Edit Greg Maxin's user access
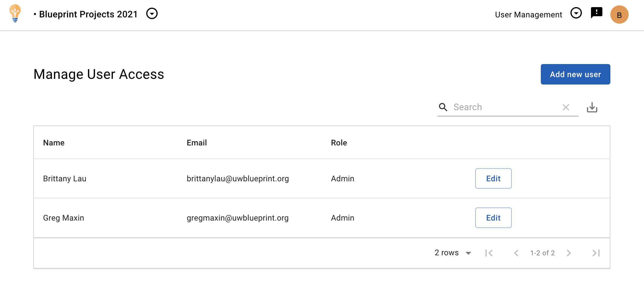This screenshot has height=296, width=644. [493, 218]
